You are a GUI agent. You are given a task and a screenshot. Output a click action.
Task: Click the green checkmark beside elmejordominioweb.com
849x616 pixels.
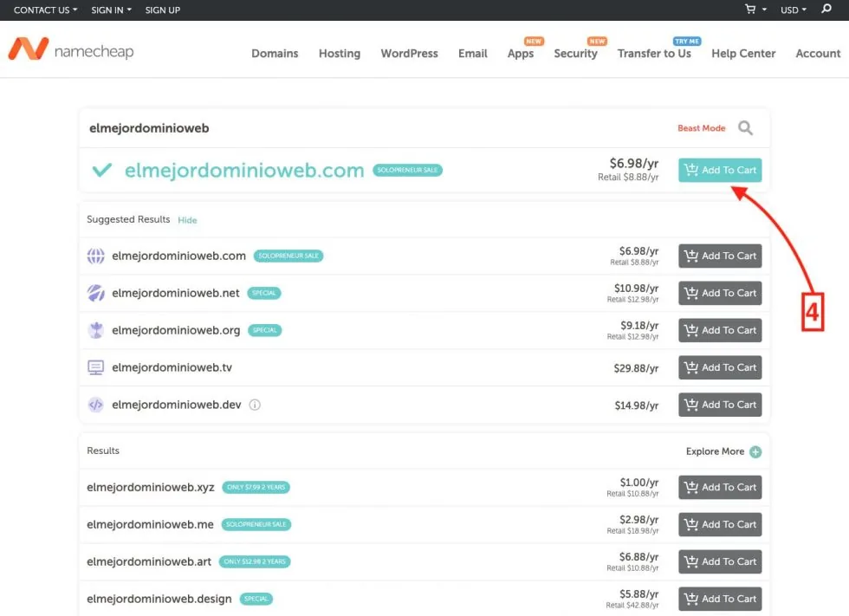(x=102, y=170)
